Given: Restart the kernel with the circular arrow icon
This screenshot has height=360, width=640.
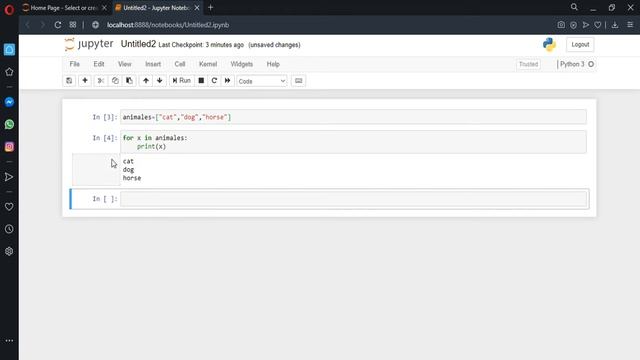Looking at the screenshot, I should 214,81.
